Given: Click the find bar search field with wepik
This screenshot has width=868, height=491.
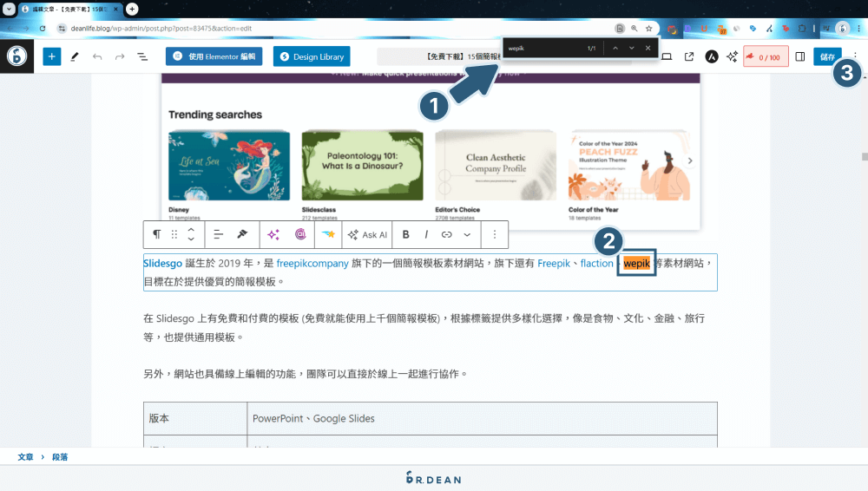Looking at the screenshot, I should pyautogui.click(x=545, y=49).
